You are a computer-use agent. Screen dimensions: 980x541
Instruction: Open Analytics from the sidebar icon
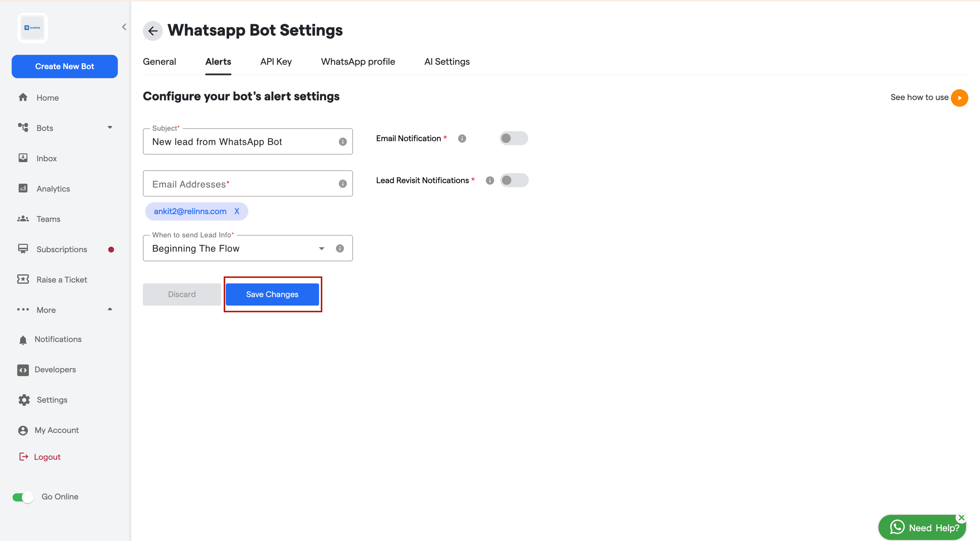click(x=23, y=188)
